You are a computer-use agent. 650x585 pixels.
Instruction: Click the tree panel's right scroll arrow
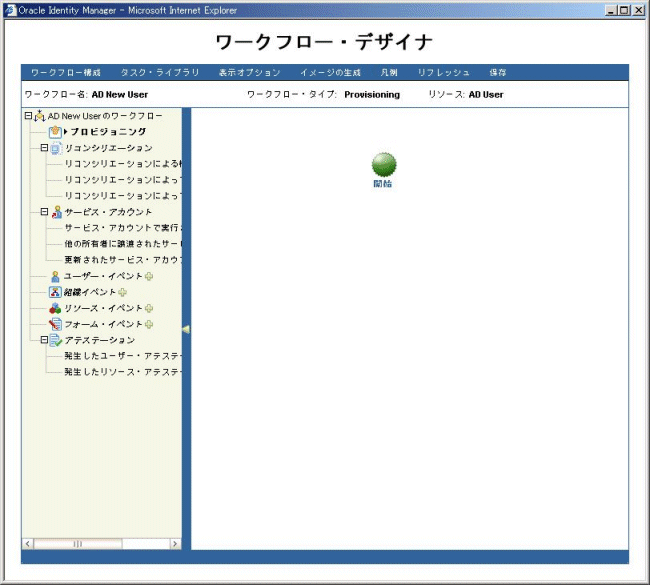(x=175, y=544)
